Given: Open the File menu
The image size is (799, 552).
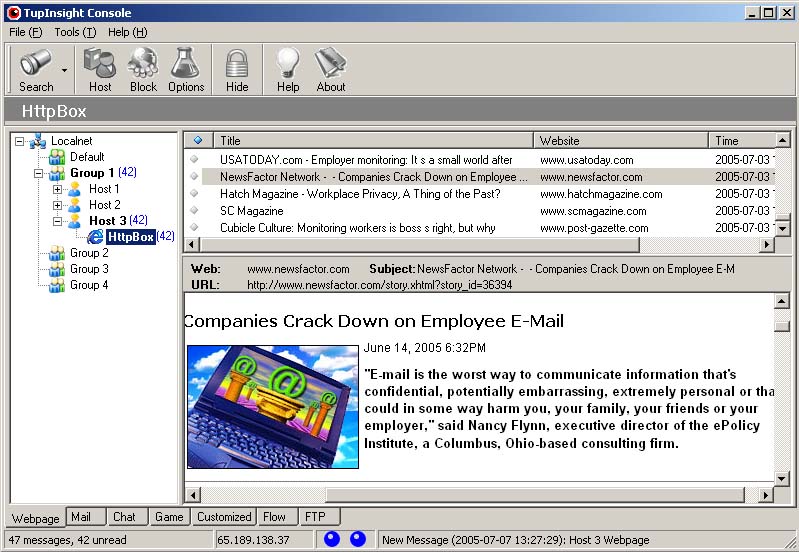Looking at the screenshot, I should [x=26, y=32].
